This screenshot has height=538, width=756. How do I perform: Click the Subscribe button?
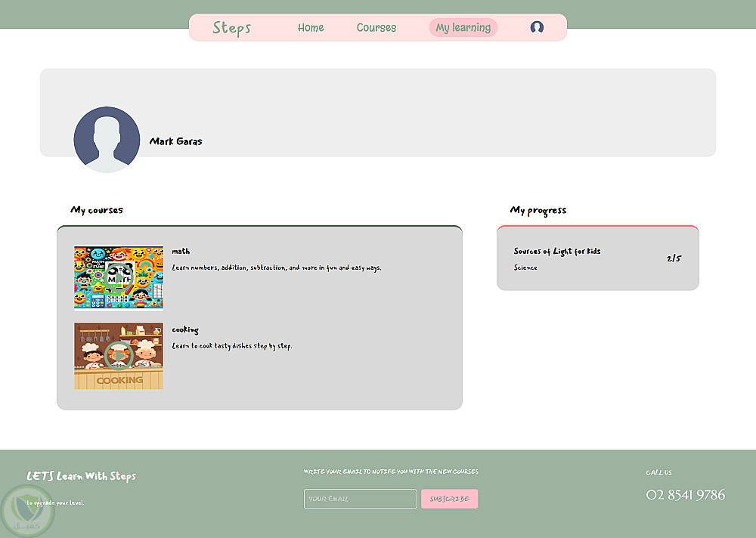(x=449, y=499)
